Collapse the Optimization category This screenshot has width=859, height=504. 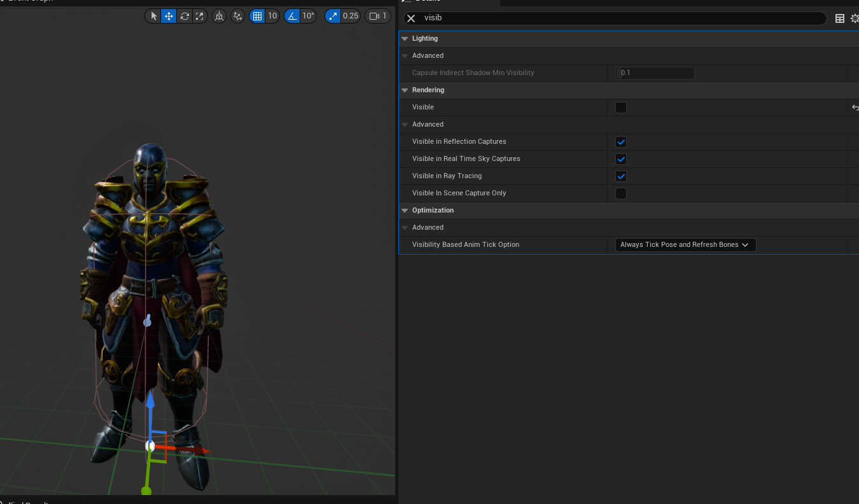pyautogui.click(x=405, y=211)
